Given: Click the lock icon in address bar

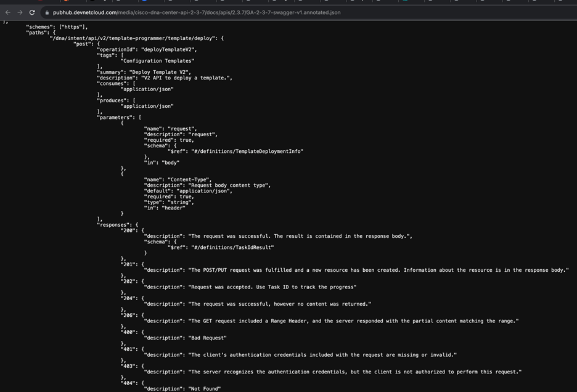Looking at the screenshot, I should click(x=46, y=12).
